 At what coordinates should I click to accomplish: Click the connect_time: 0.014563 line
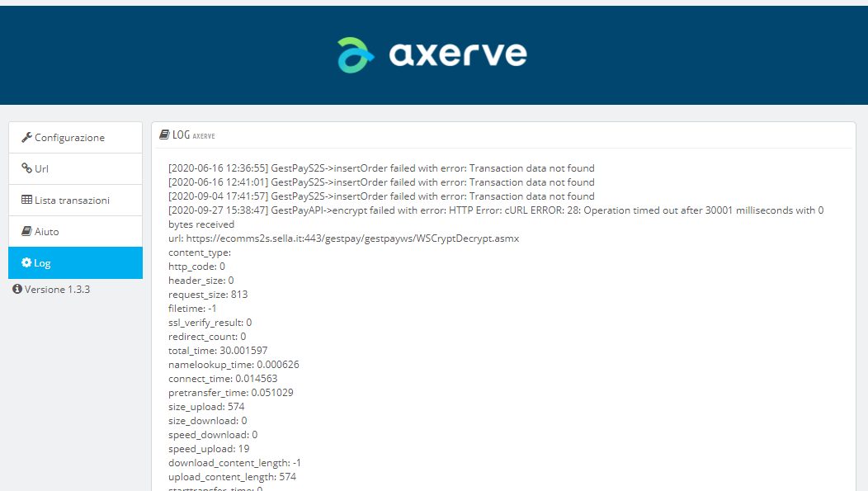click(x=223, y=379)
